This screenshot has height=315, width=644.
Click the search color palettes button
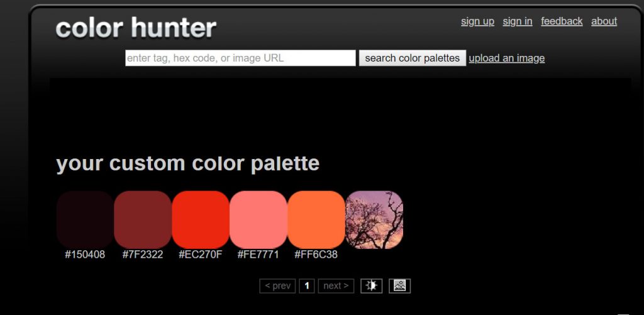[x=413, y=58]
